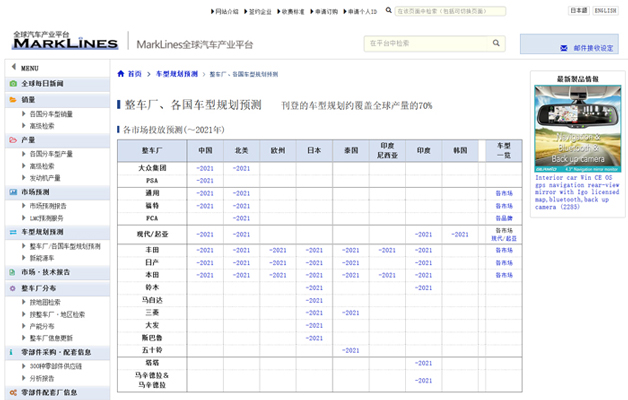628x400 pixels.
Task: Open 签约企业 in top navigation
Action: (x=258, y=12)
